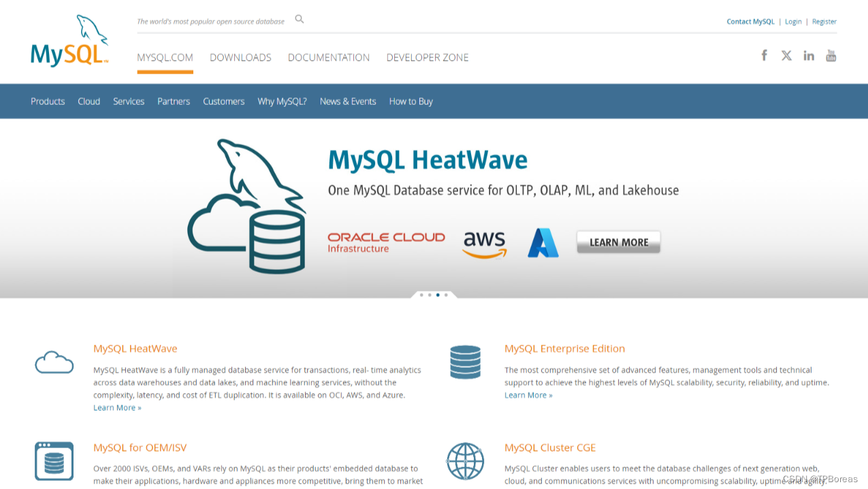868x489 pixels.
Task: Open the Services menu
Action: pos(129,101)
